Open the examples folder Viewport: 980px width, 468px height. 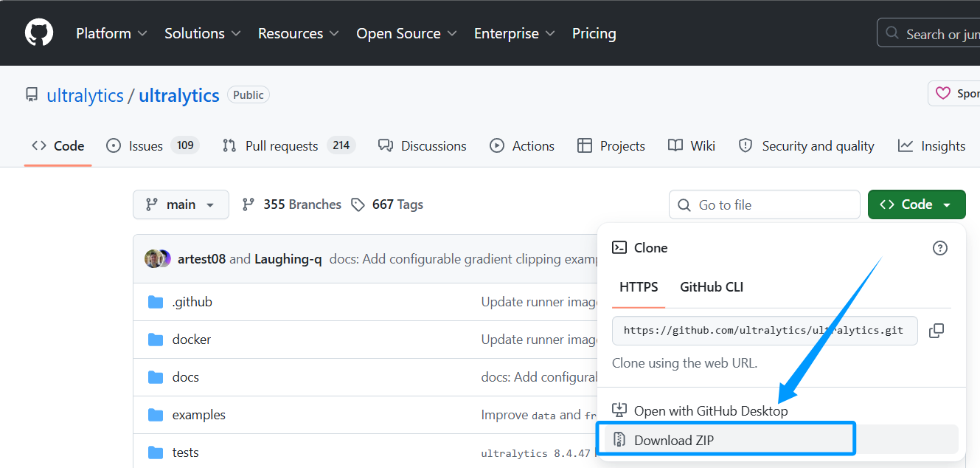pos(199,415)
